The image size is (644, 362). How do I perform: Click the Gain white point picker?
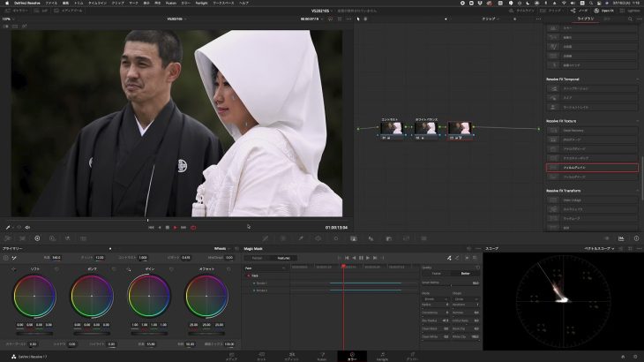pyautogui.click(x=129, y=269)
